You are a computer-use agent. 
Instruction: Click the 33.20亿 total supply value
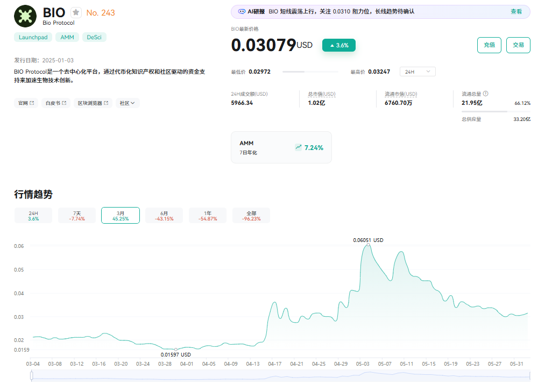[522, 119]
